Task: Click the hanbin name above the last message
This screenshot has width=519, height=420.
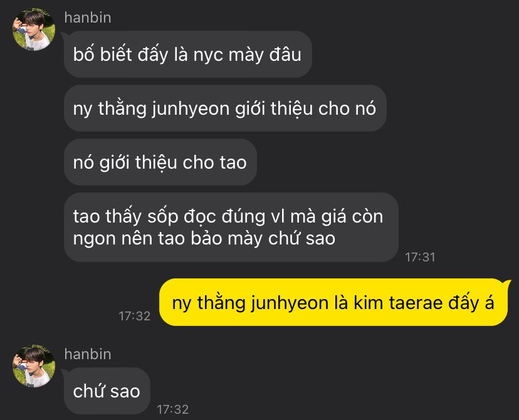Action: [88, 354]
